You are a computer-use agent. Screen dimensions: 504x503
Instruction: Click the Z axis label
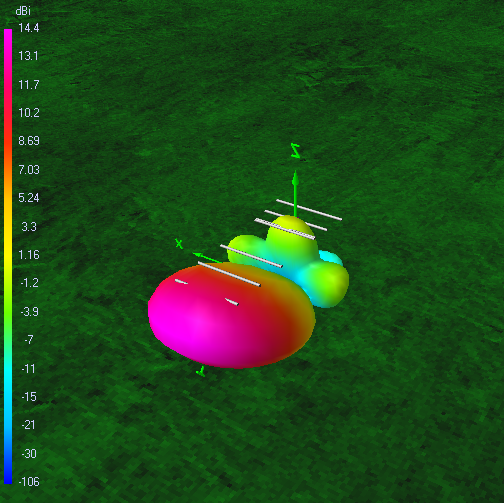(x=295, y=151)
